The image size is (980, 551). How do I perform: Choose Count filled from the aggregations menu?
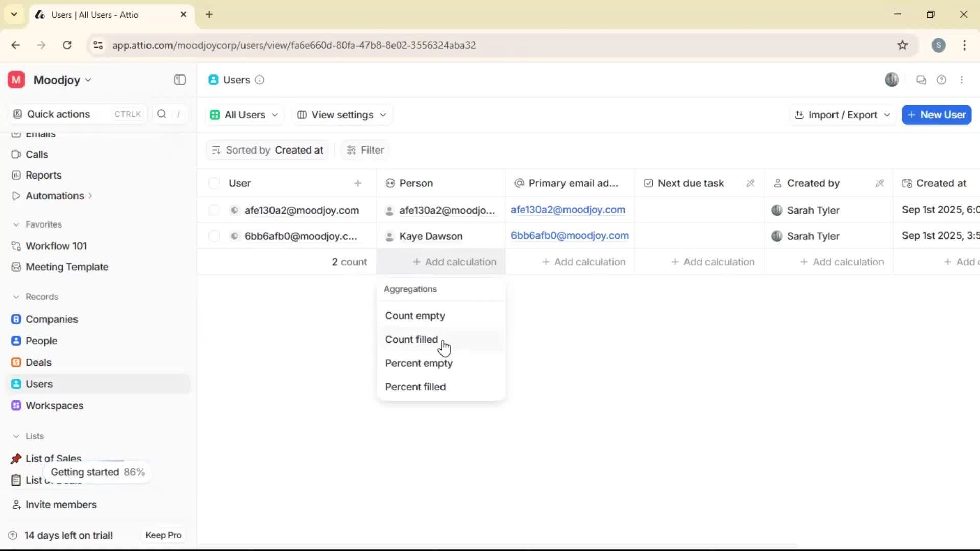click(x=412, y=339)
